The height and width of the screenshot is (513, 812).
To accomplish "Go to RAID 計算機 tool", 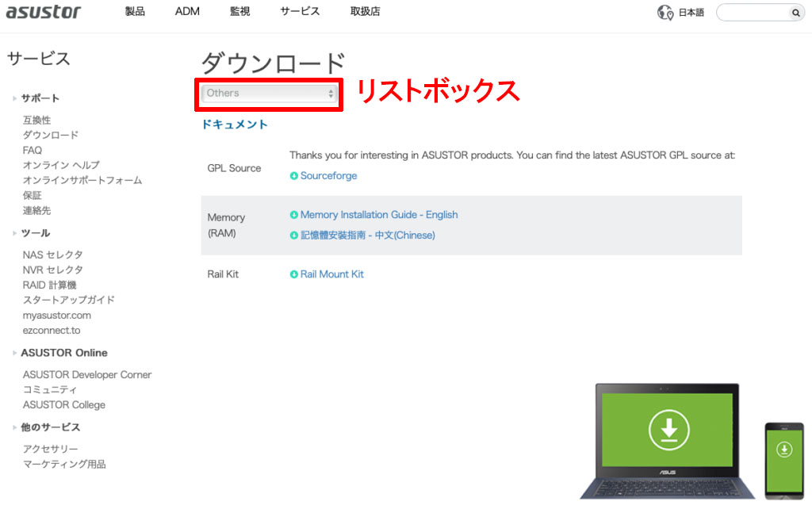I will coord(49,285).
